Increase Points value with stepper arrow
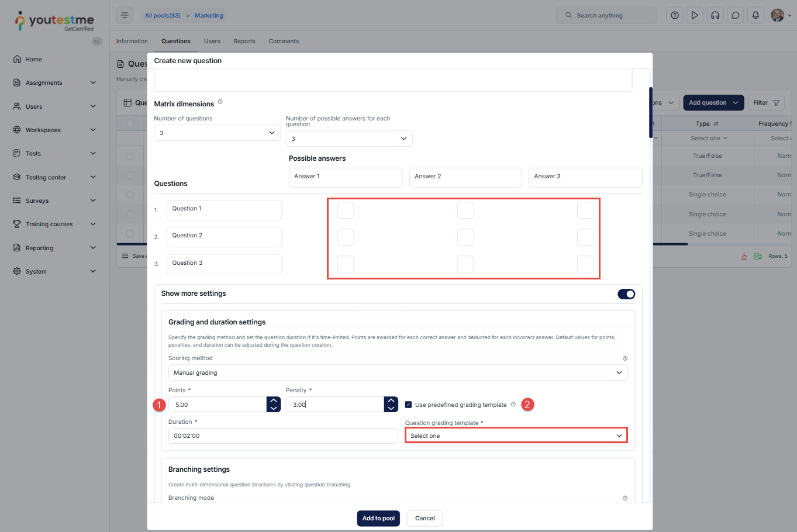Viewport: 797px width, 532px height. pyautogui.click(x=274, y=401)
